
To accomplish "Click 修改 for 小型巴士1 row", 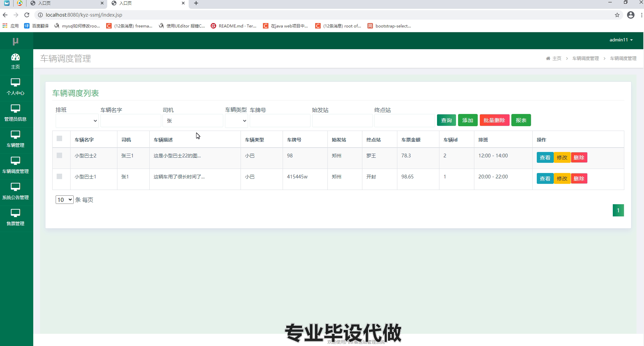I will coord(562,178).
